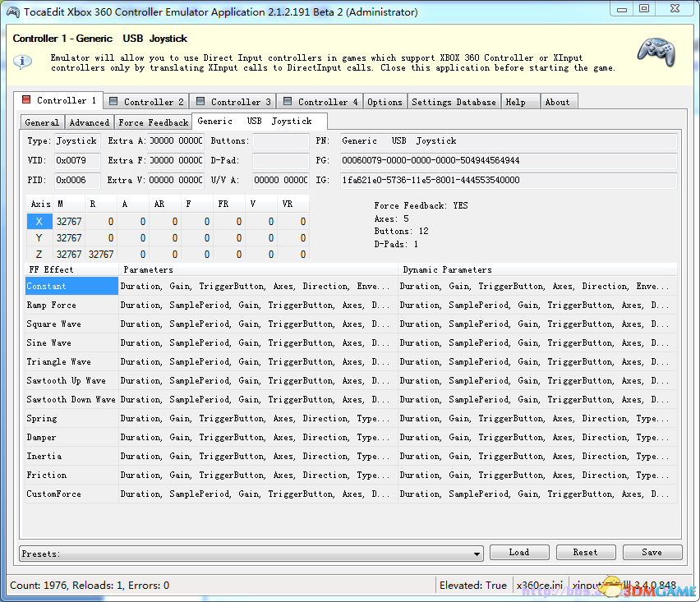Switch to the Force Feedback sub-tab
The image size is (700, 602).
153,122
